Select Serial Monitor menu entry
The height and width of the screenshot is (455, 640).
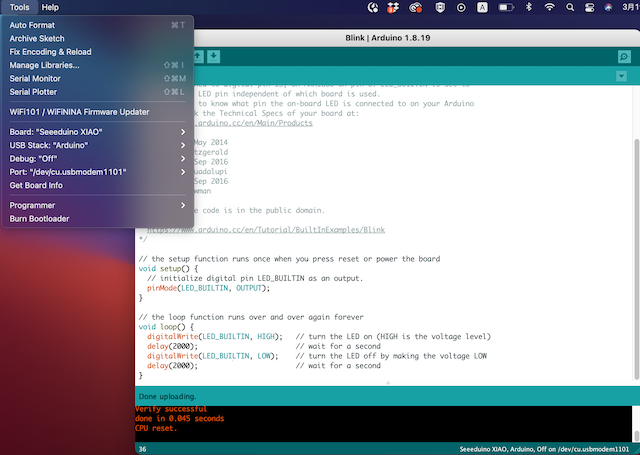click(x=98, y=78)
